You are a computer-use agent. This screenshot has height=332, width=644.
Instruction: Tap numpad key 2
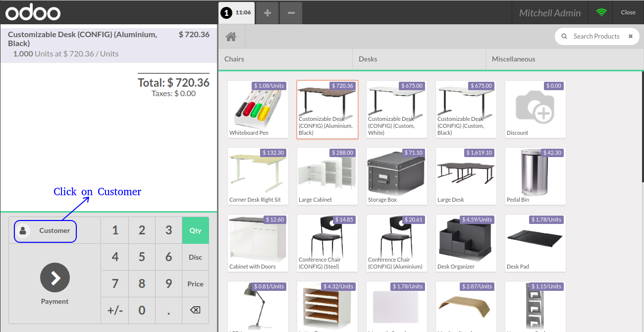pyautogui.click(x=142, y=230)
